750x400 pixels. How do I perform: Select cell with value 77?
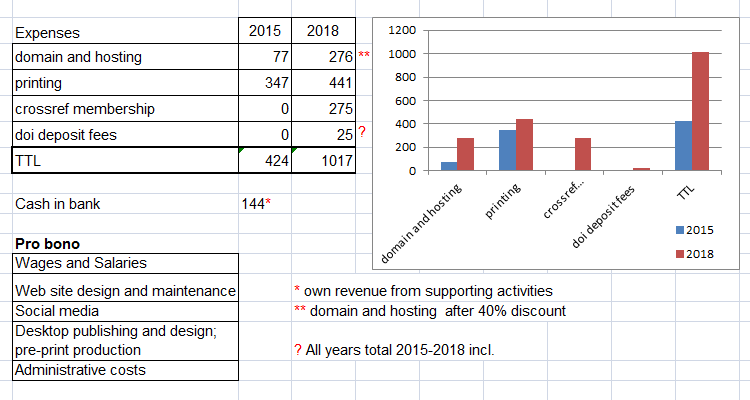tap(265, 57)
